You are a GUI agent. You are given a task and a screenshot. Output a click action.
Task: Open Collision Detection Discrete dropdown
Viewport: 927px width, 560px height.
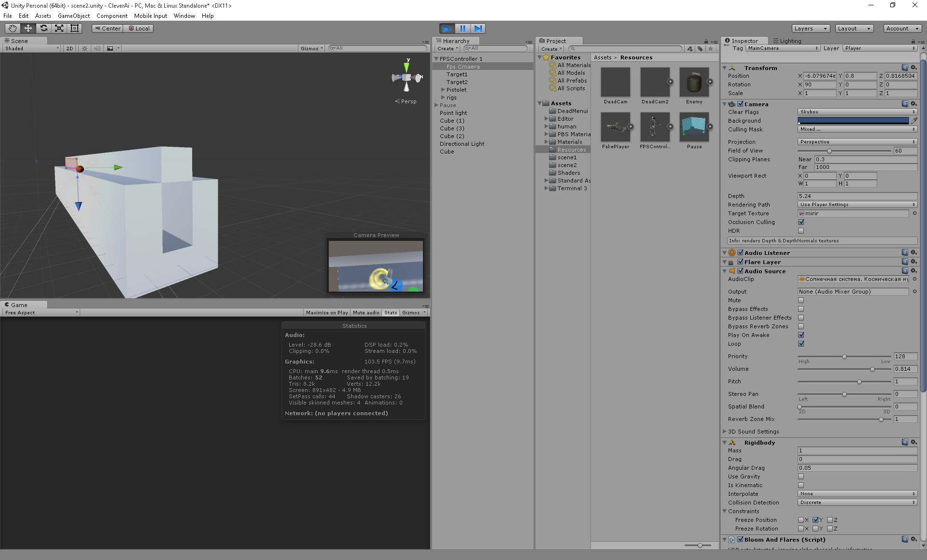[x=857, y=503]
